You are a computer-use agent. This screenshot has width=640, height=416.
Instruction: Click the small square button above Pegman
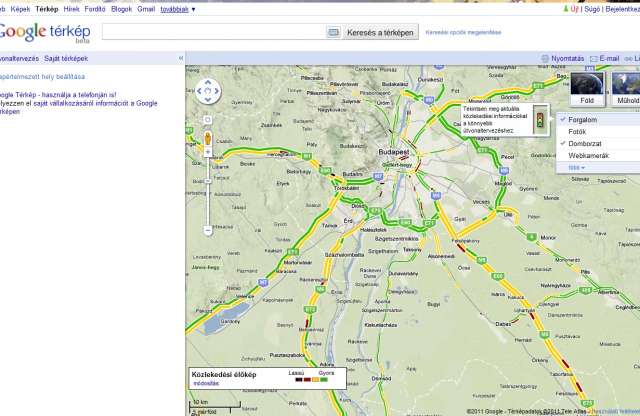(208, 120)
